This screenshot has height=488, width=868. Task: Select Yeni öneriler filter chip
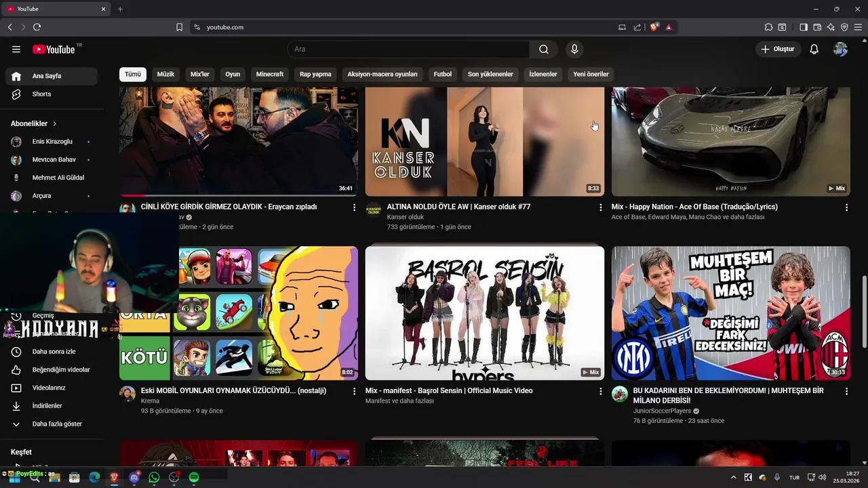(x=591, y=74)
